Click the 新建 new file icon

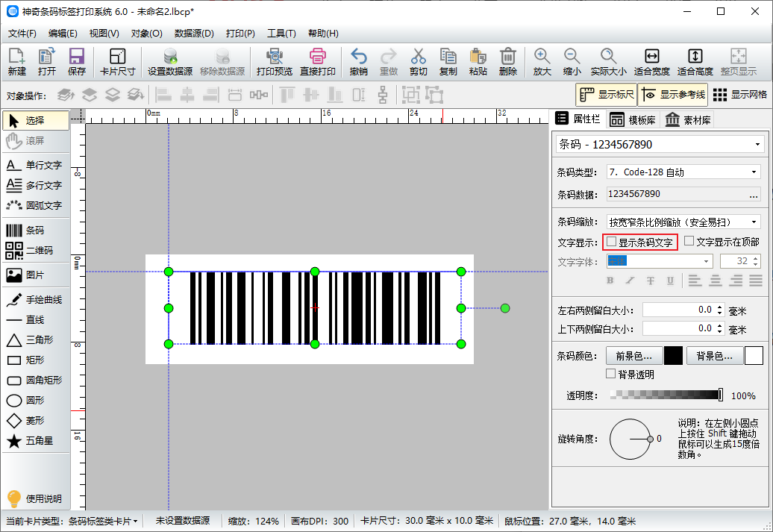point(16,62)
